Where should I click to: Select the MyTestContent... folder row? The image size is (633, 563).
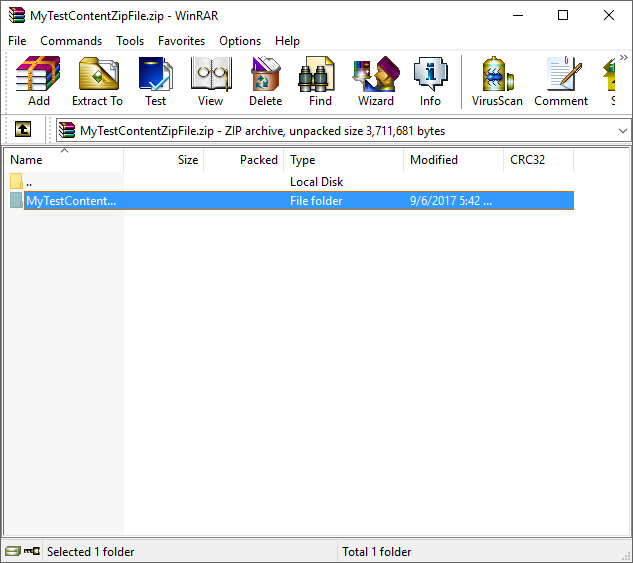[x=291, y=201]
